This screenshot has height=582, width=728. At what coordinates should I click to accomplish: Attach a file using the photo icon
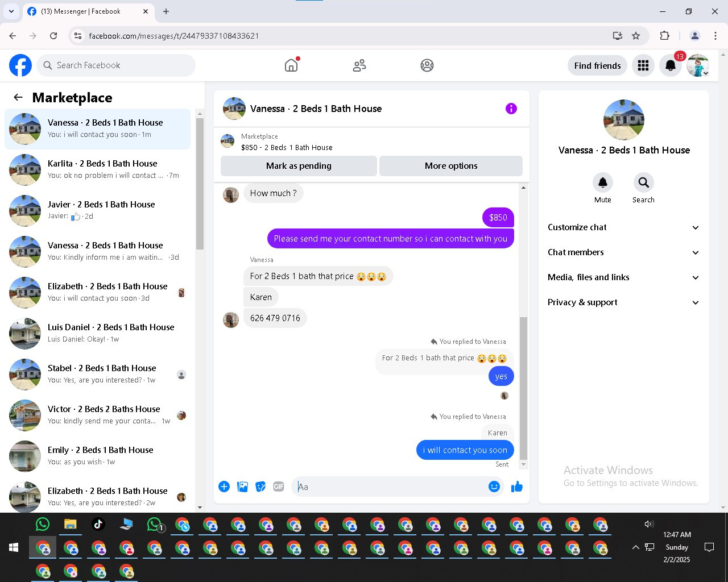[242, 487]
